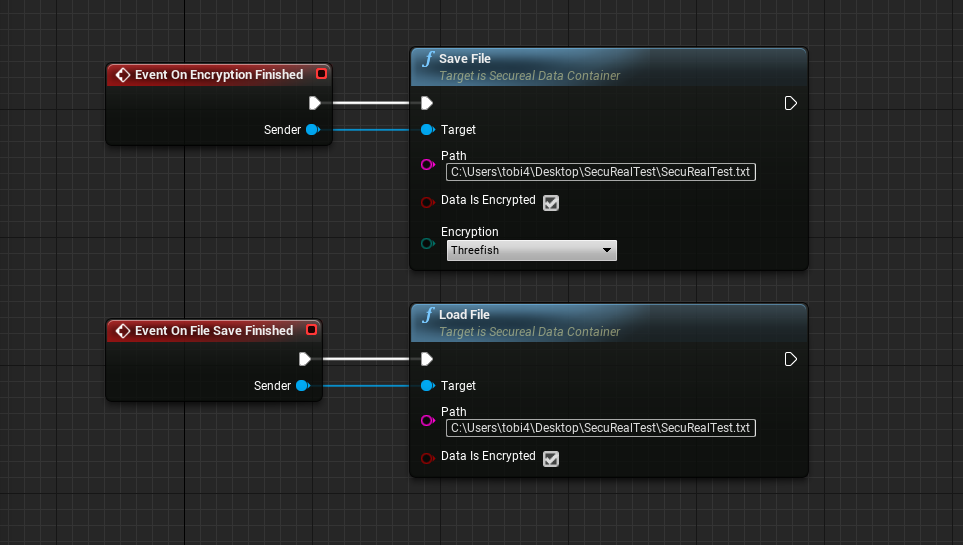Click exec input pin of Load File node
Viewport: 963px width, 545px height.
tap(427, 359)
